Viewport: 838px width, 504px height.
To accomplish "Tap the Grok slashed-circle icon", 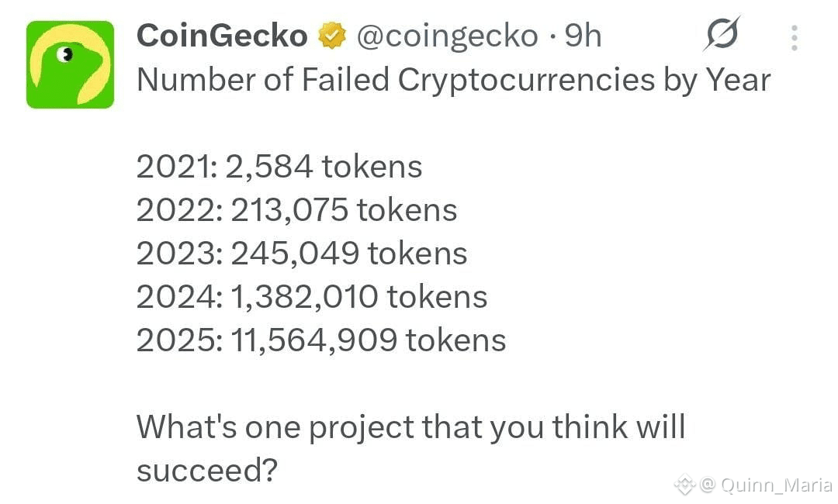I will pos(722,34).
